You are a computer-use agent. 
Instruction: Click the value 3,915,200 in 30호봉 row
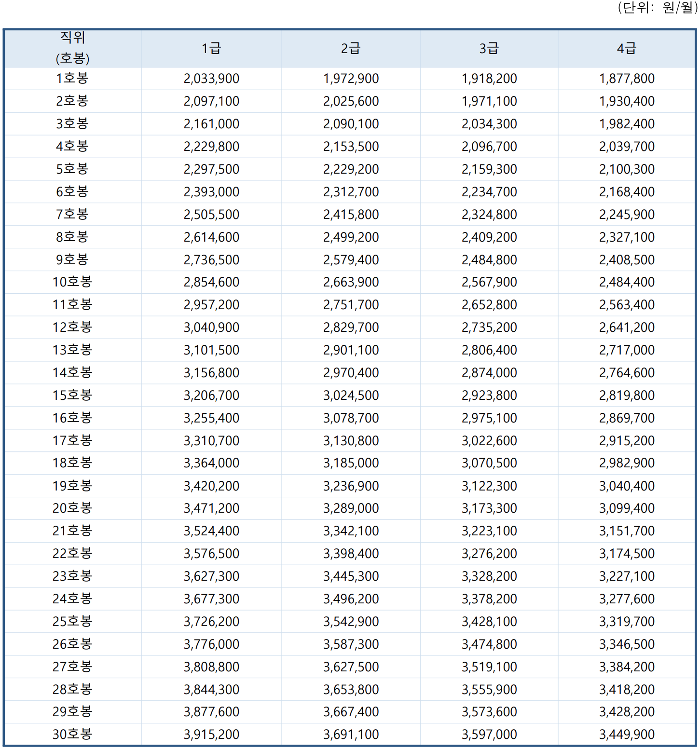point(211,735)
